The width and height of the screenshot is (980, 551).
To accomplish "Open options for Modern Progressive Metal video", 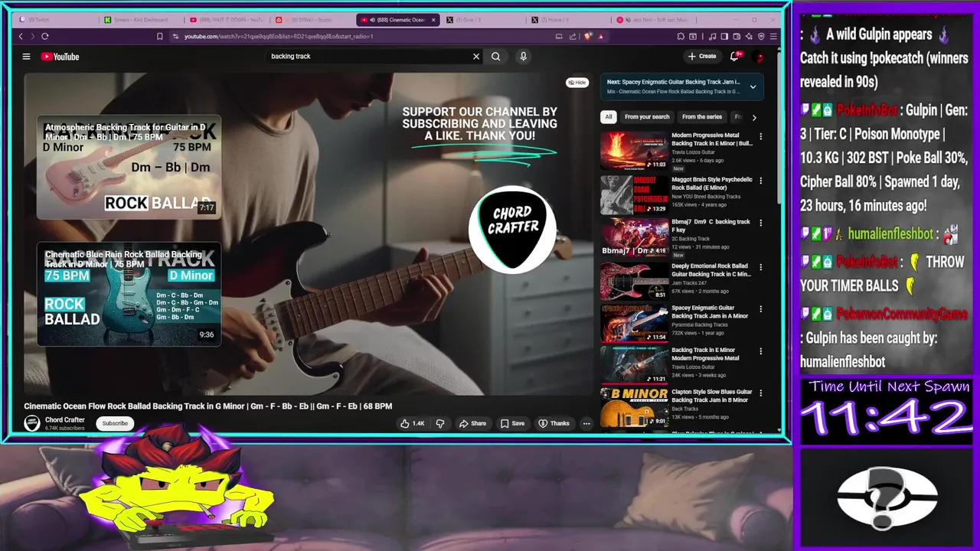I will click(x=760, y=137).
